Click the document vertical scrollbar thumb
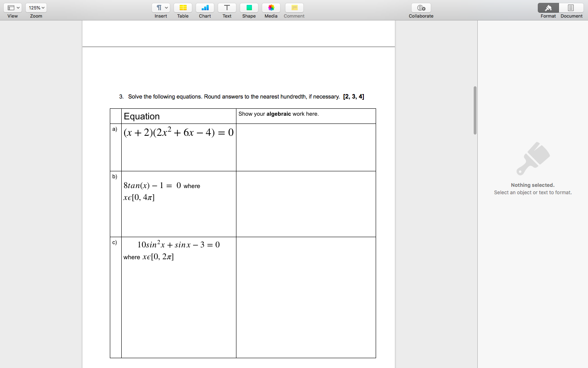 pos(475,110)
